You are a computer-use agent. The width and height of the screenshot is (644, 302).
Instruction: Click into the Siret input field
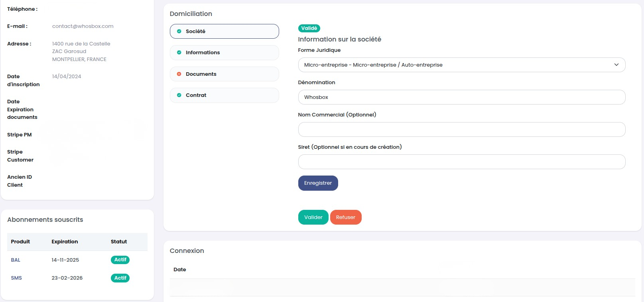[461, 162]
